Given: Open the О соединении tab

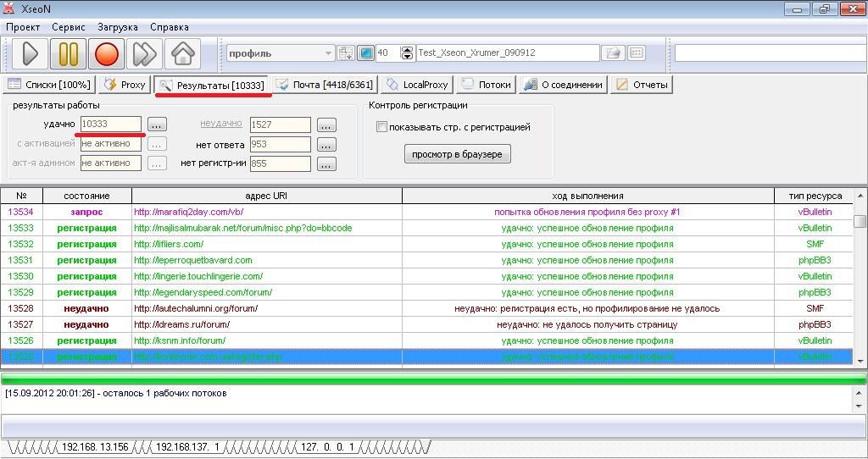Looking at the screenshot, I should 563,85.
